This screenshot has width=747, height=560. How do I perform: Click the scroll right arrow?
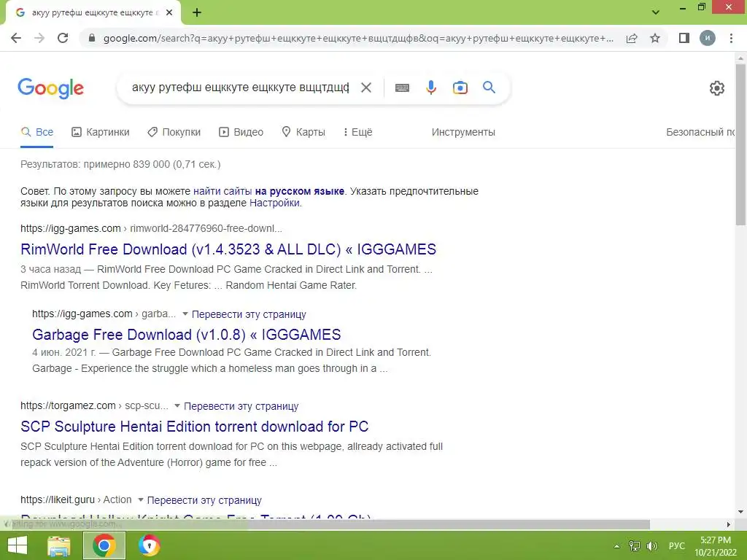729,524
